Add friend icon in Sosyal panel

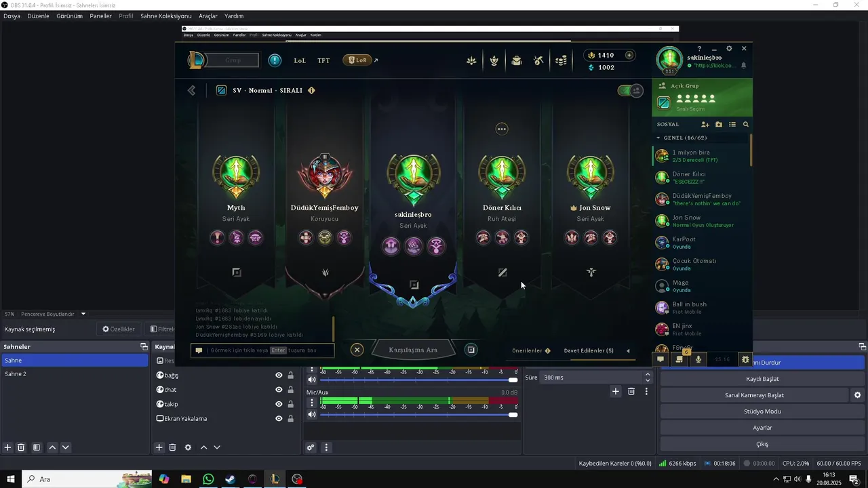[705, 125]
